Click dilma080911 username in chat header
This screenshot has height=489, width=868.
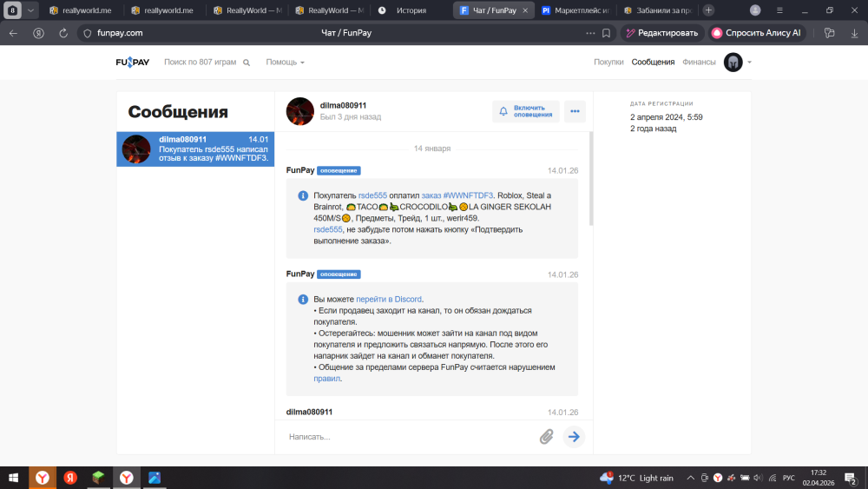coord(343,105)
